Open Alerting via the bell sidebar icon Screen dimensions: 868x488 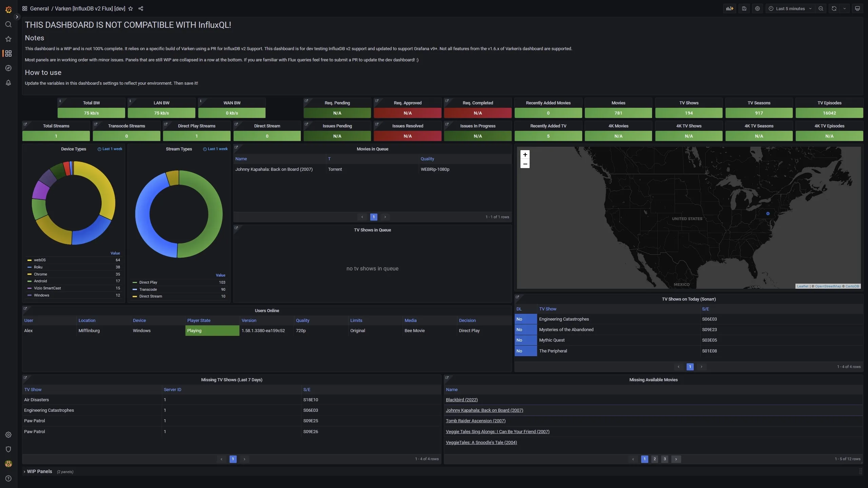(8, 83)
